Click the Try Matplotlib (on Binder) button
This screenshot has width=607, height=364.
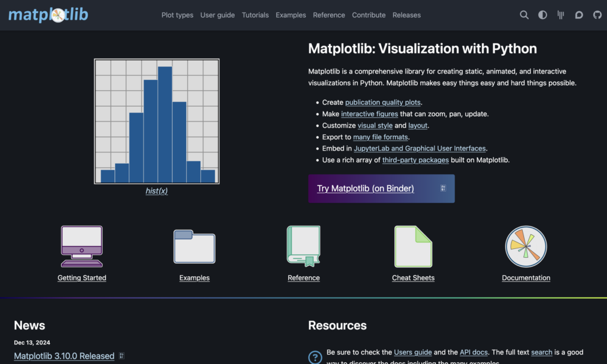pos(381,188)
